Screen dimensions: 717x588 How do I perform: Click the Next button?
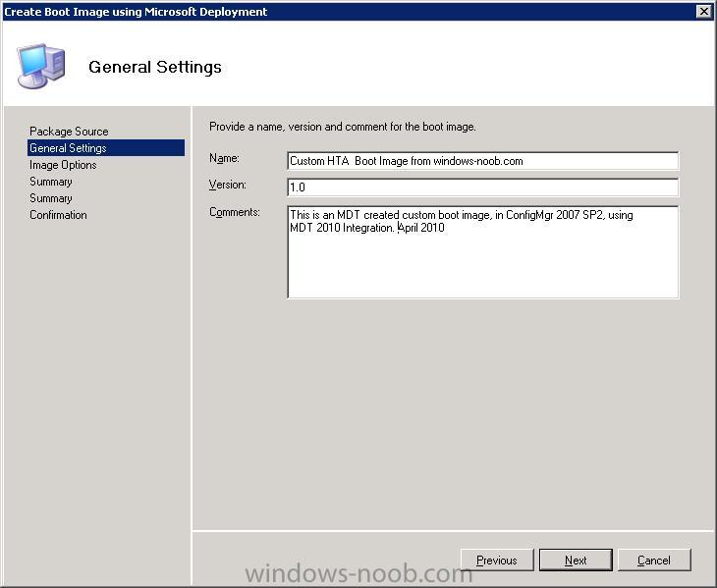point(576,560)
